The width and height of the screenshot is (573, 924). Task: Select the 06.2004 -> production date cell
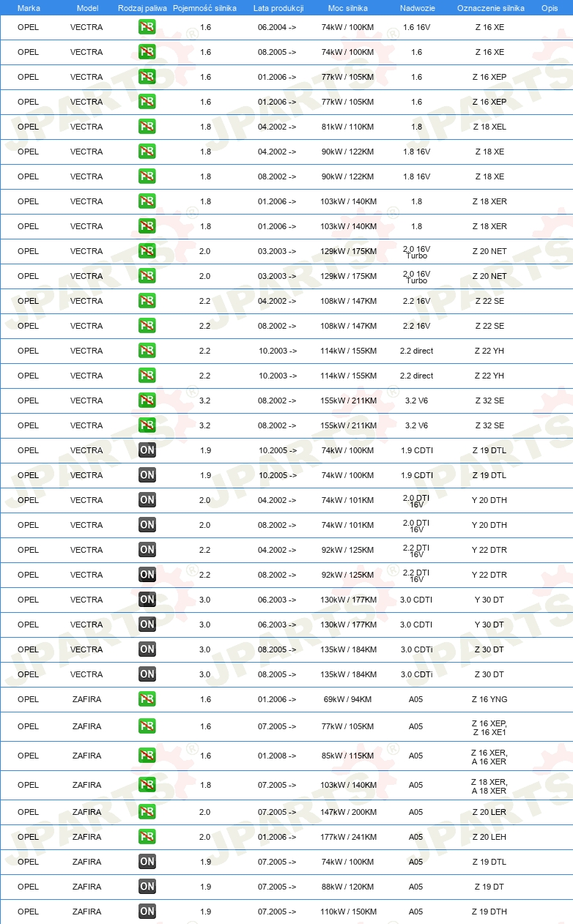(x=277, y=27)
